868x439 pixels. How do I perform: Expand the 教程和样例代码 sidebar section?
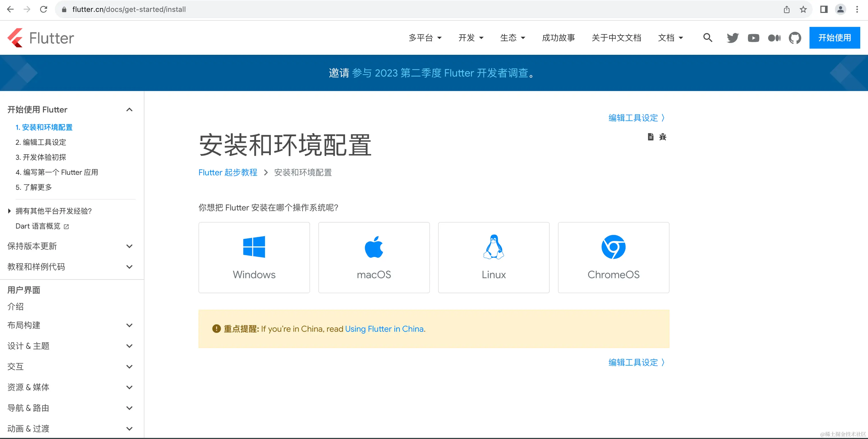(x=129, y=267)
